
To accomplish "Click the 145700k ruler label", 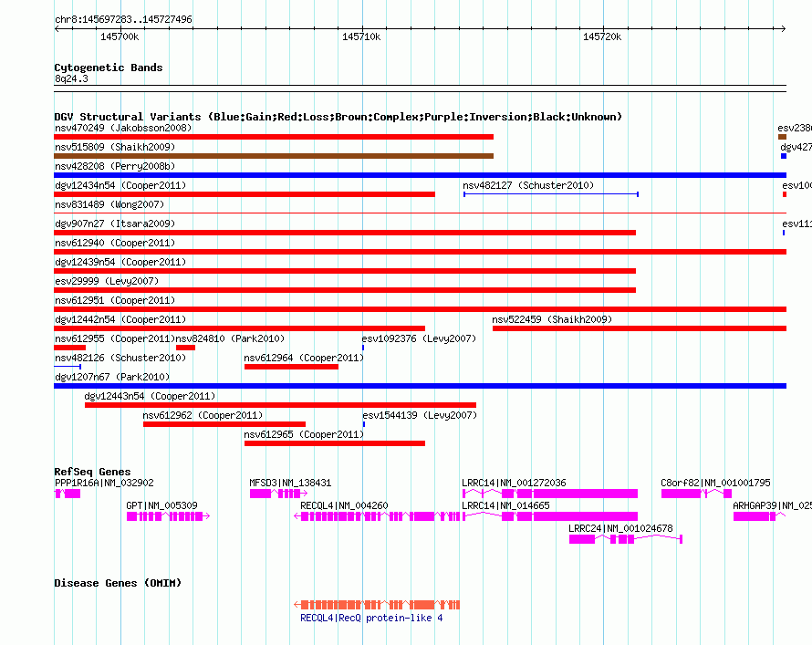I will [x=120, y=36].
